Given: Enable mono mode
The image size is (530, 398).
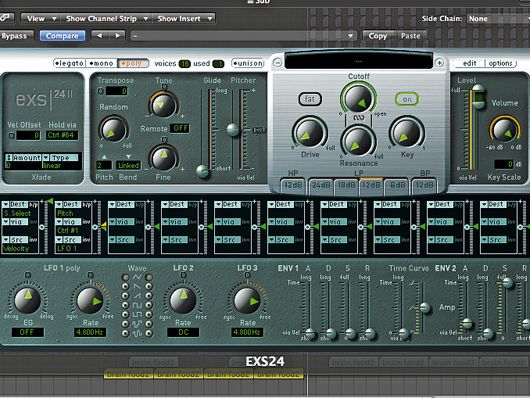Looking at the screenshot, I should click(x=101, y=63).
